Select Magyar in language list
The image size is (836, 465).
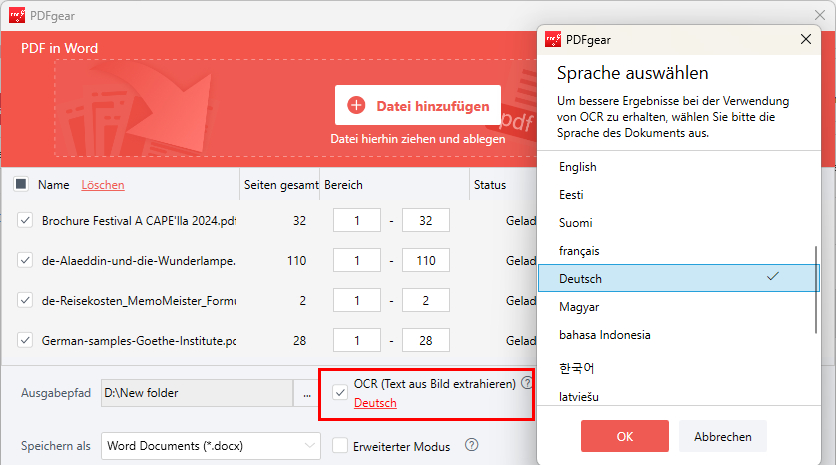click(678, 307)
